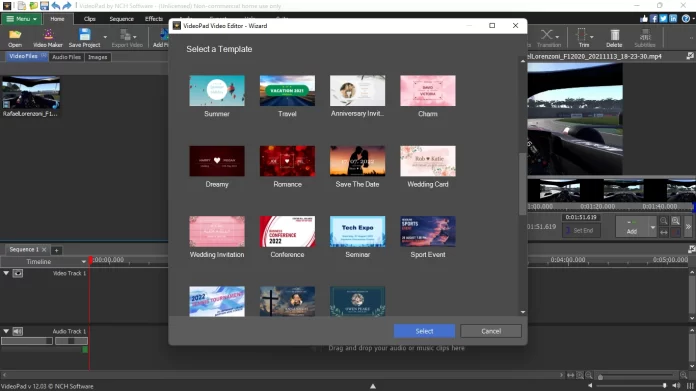The image size is (696, 391).
Task: Switch to the Effects ribbon tab
Action: [x=154, y=19]
